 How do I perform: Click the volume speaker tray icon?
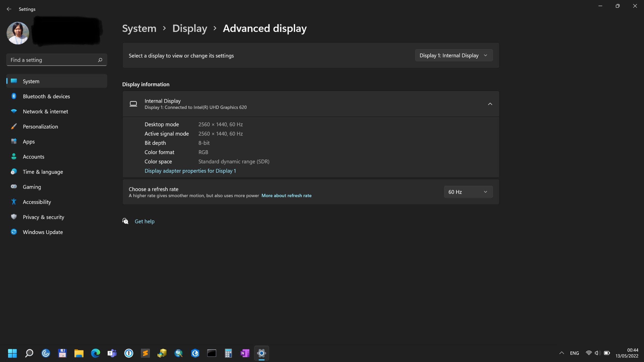coord(598,353)
